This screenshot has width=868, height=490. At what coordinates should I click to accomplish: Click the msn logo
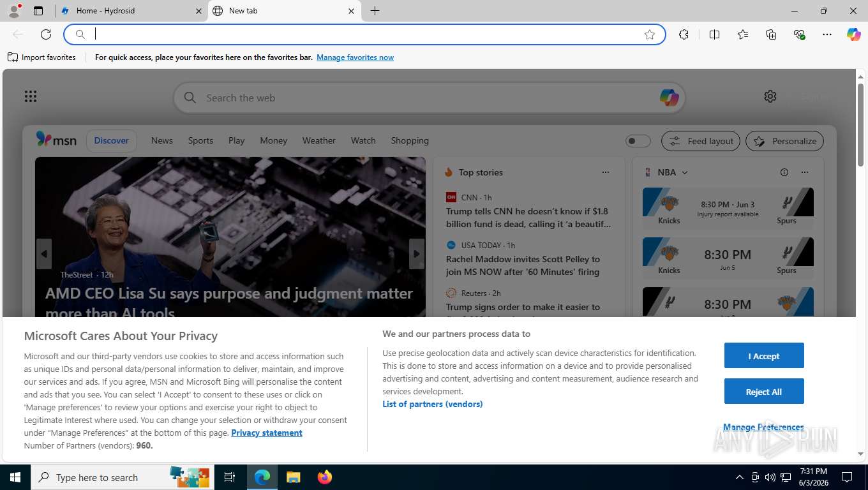[x=56, y=140]
